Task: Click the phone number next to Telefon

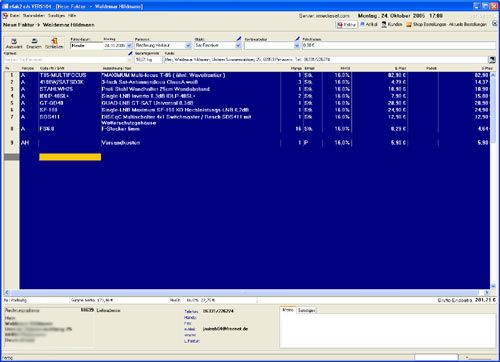Action: 218,311
